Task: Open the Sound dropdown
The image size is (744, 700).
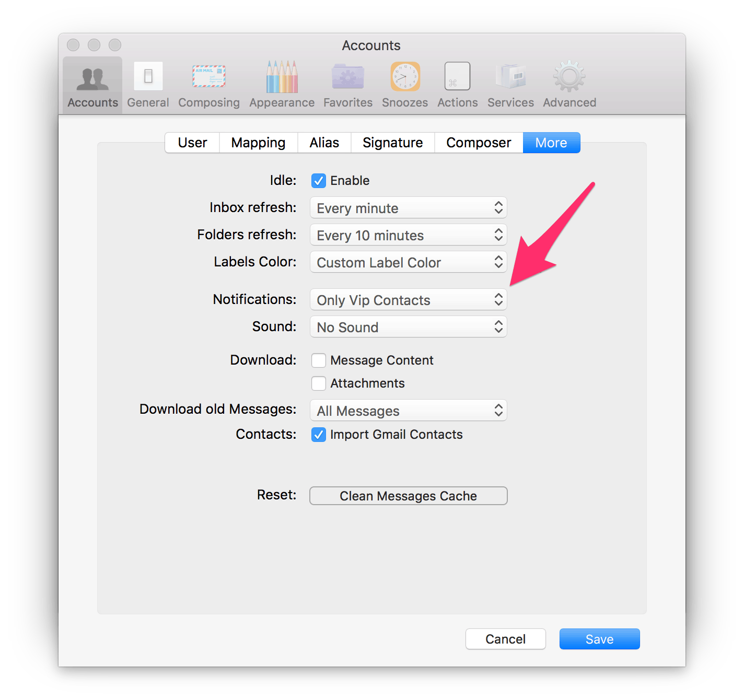Action: tap(409, 327)
